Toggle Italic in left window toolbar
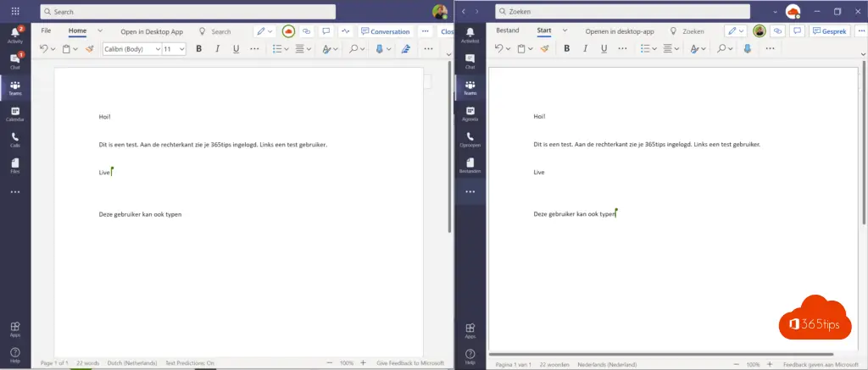Screen dimensions: 868x370 218,49
